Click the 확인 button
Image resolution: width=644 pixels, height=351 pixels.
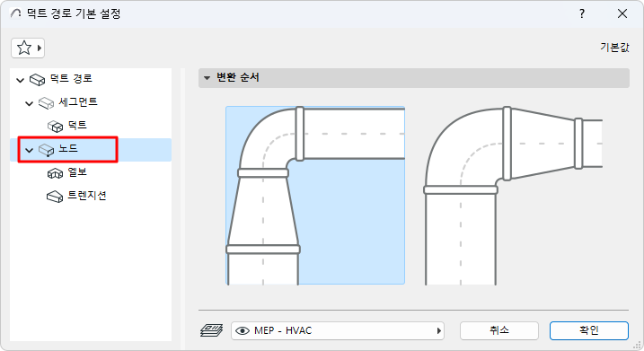point(589,330)
